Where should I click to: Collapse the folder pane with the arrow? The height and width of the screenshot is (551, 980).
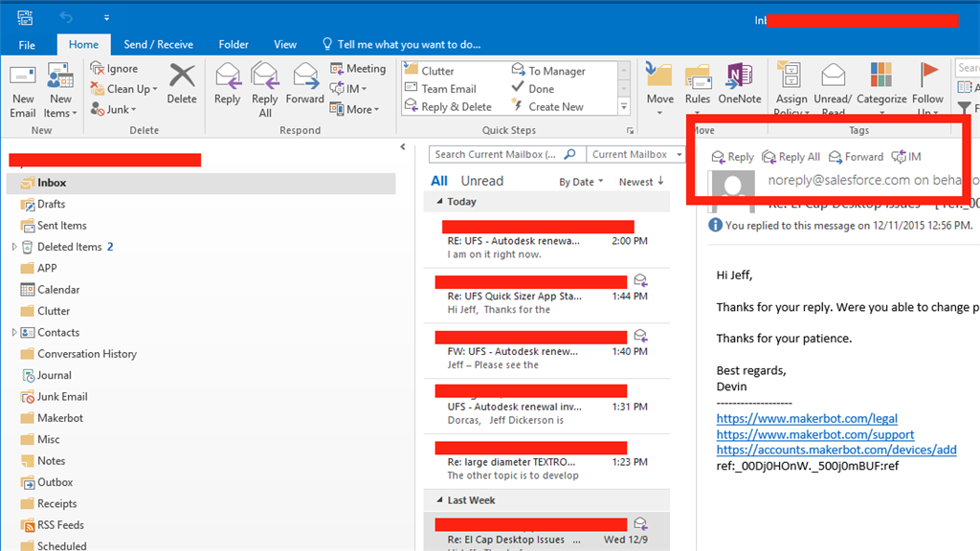(x=403, y=146)
